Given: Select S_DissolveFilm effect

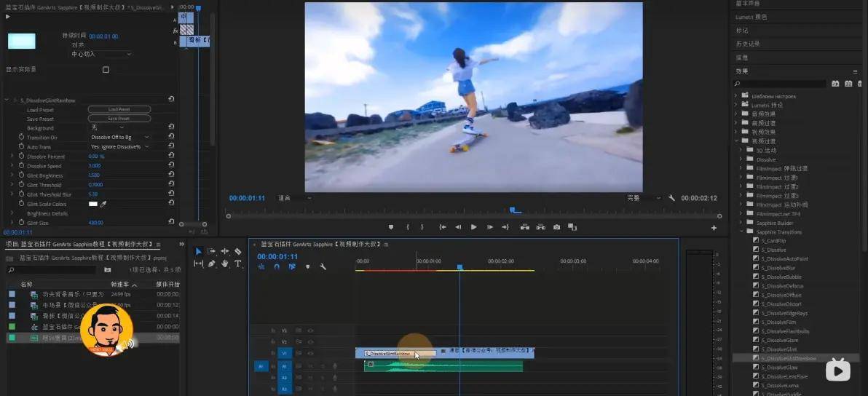Looking at the screenshot, I should point(778,322).
